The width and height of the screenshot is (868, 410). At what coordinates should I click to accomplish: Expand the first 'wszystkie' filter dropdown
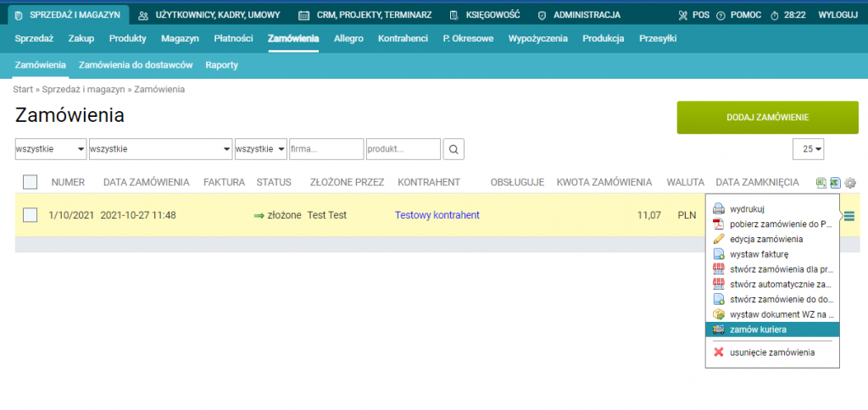coord(51,149)
